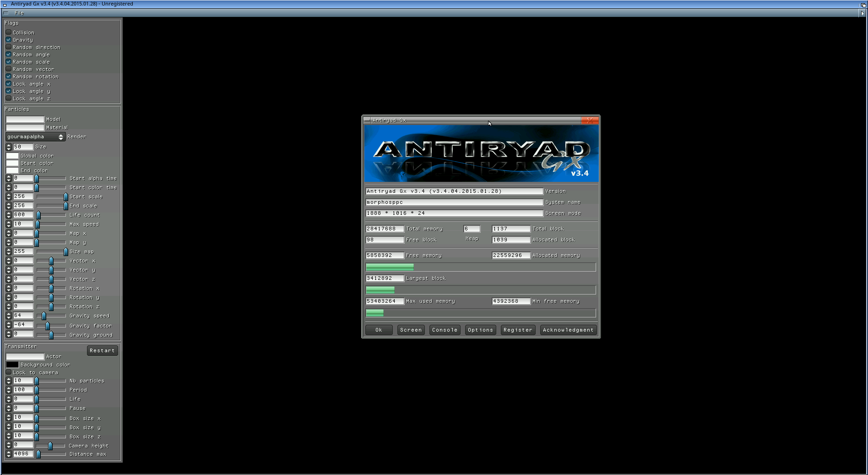Click the Background color swatch
The height and width of the screenshot is (475, 868).
tap(12, 365)
